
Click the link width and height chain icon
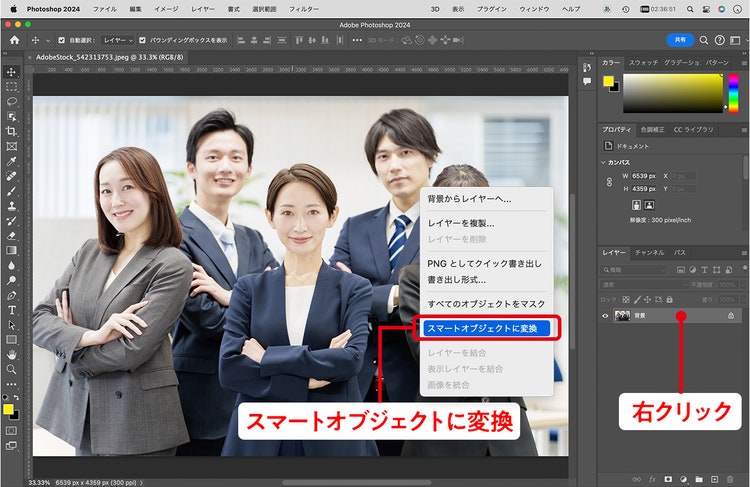coord(609,182)
